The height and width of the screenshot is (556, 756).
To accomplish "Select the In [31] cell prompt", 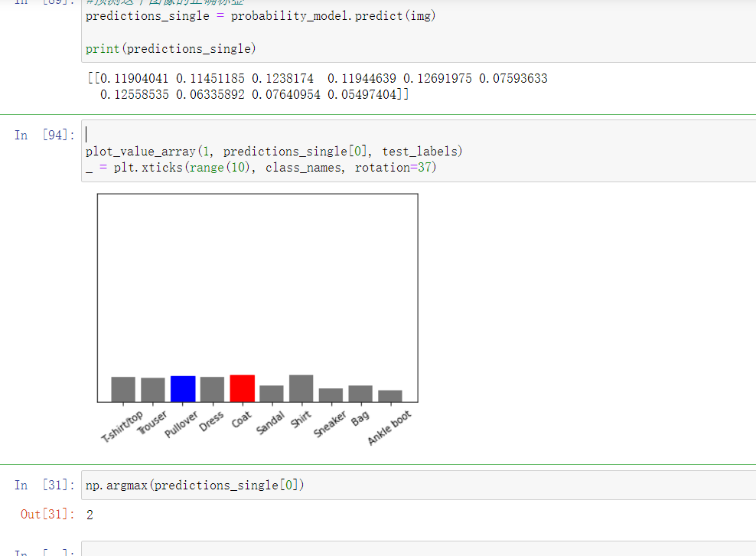I will [x=44, y=486].
